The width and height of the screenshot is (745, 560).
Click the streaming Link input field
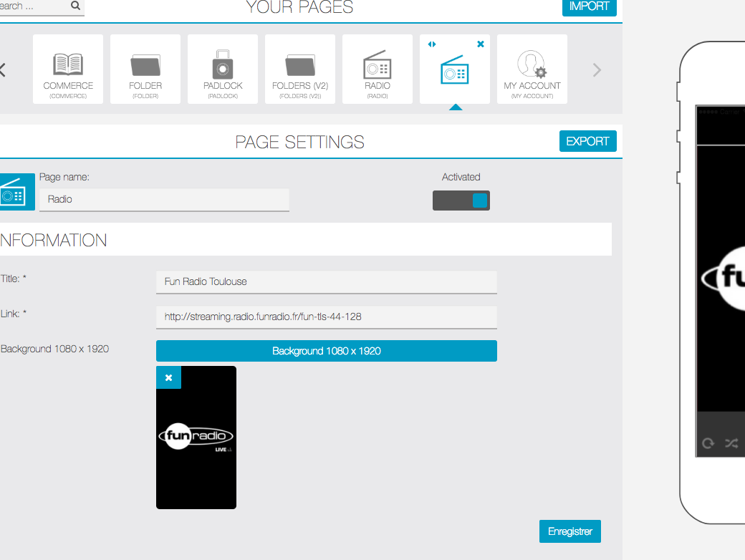point(326,317)
